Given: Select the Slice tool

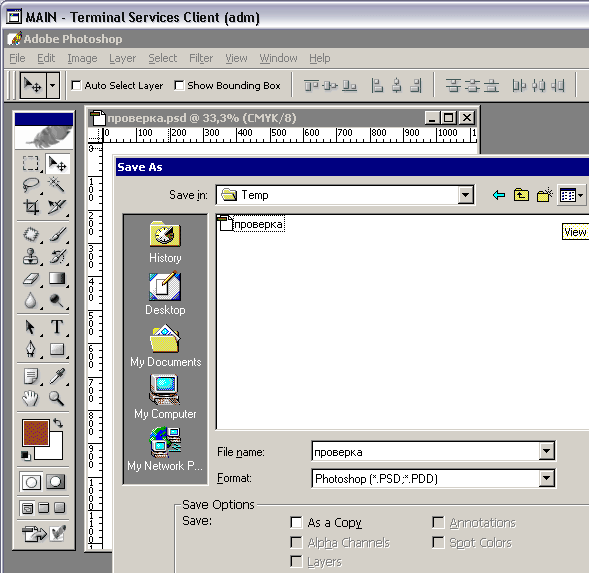Looking at the screenshot, I should [57, 207].
